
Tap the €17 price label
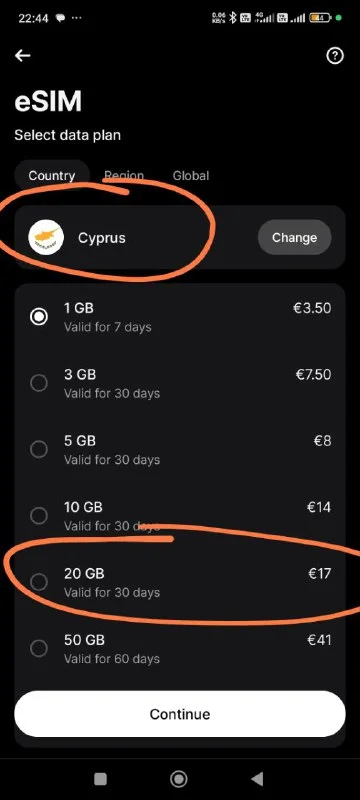[320, 573]
